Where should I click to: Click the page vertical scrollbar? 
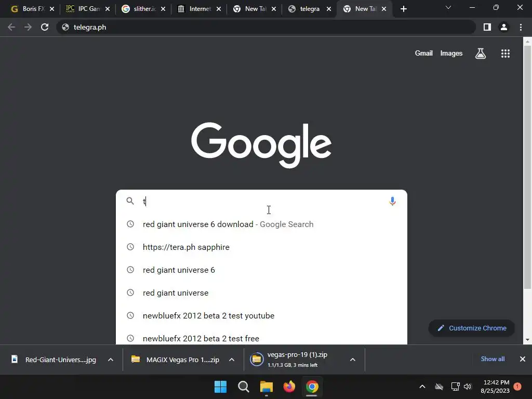(527, 167)
